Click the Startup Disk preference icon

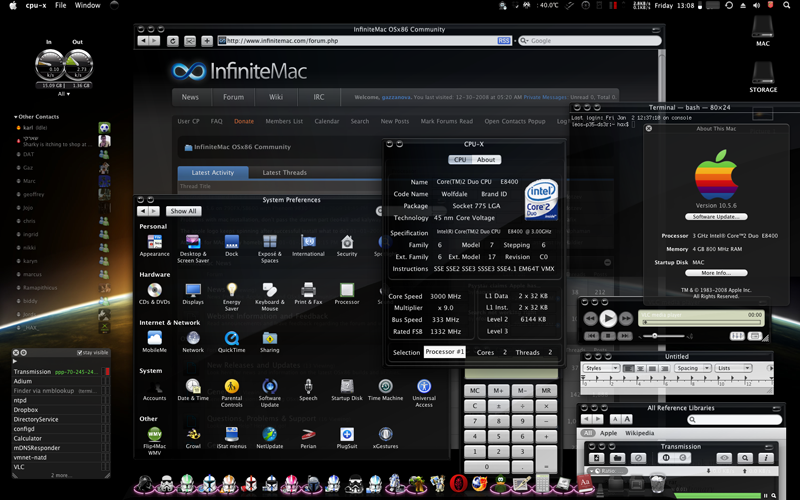point(346,387)
